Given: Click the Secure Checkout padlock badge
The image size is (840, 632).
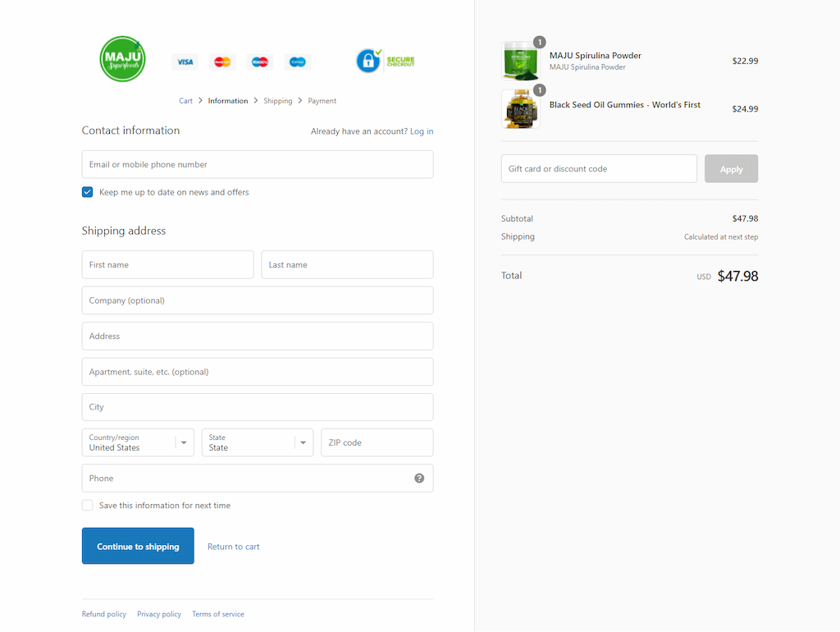Looking at the screenshot, I should [x=385, y=61].
